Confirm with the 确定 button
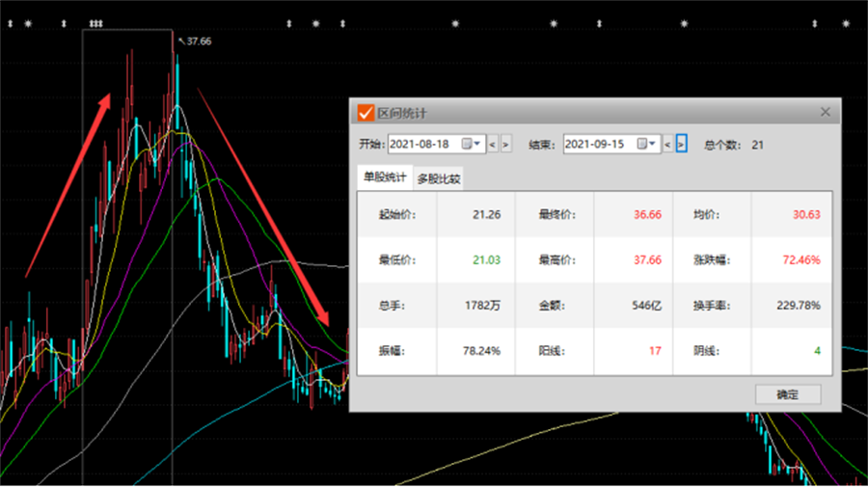The image size is (868, 487). pos(788,394)
